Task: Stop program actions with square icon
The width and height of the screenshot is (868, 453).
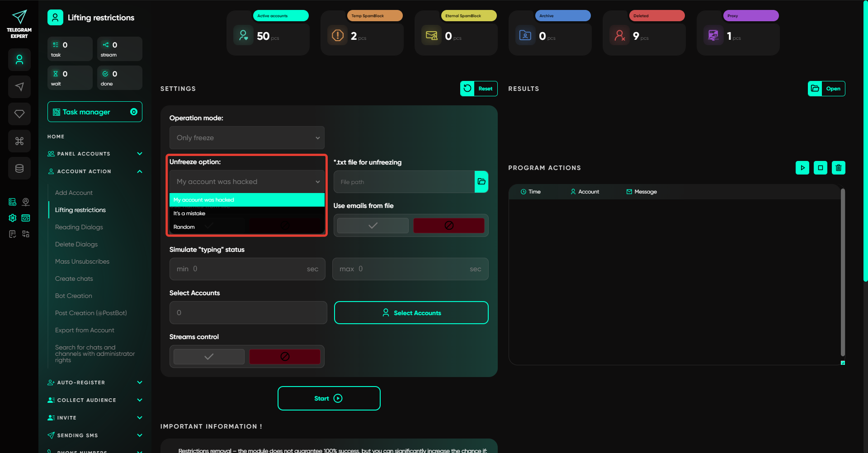Action: pyautogui.click(x=821, y=168)
